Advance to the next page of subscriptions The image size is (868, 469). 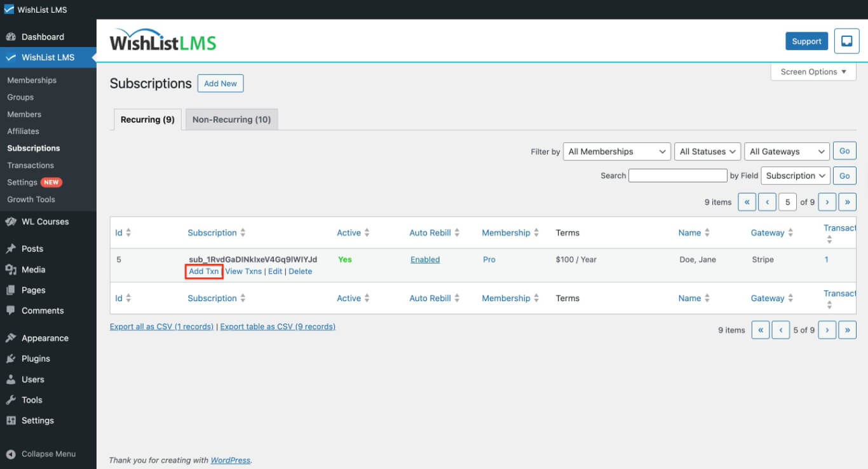827,201
